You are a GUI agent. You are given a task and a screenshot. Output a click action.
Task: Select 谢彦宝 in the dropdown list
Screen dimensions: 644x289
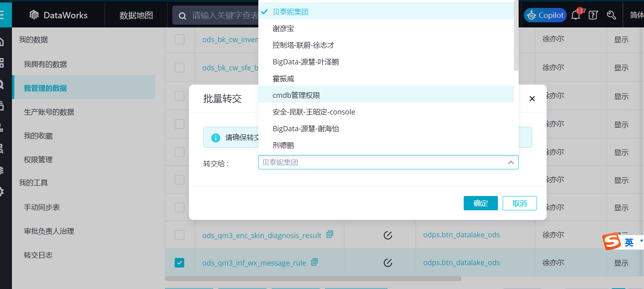pos(386,29)
